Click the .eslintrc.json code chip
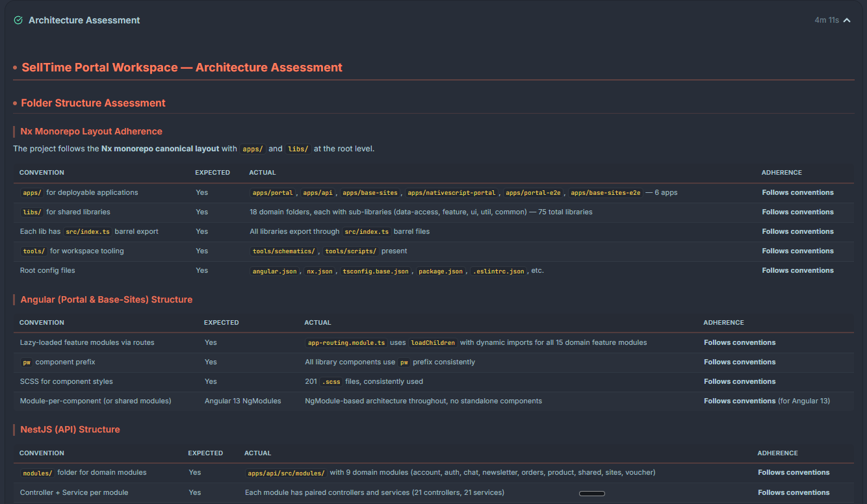This screenshot has height=504, width=867. point(498,271)
